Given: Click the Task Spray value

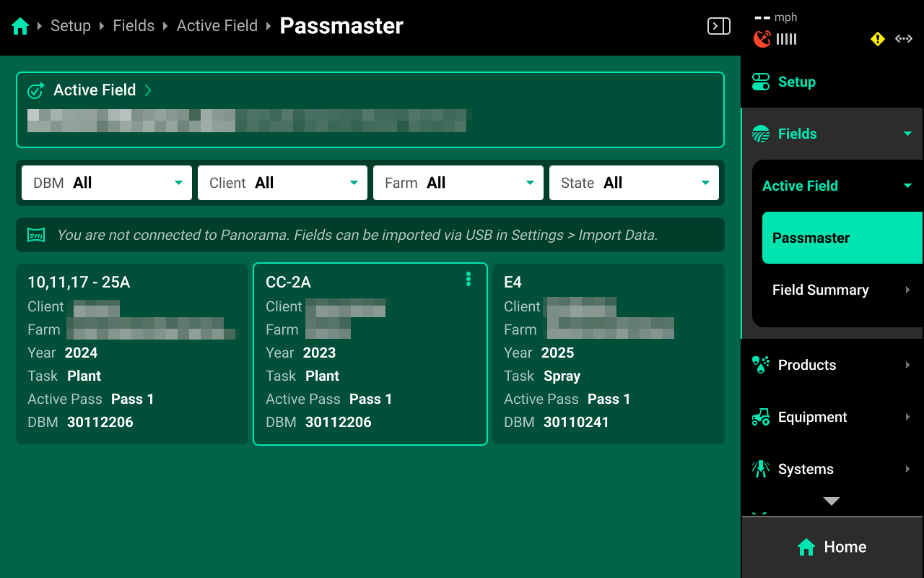Looking at the screenshot, I should (x=562, y=376).
